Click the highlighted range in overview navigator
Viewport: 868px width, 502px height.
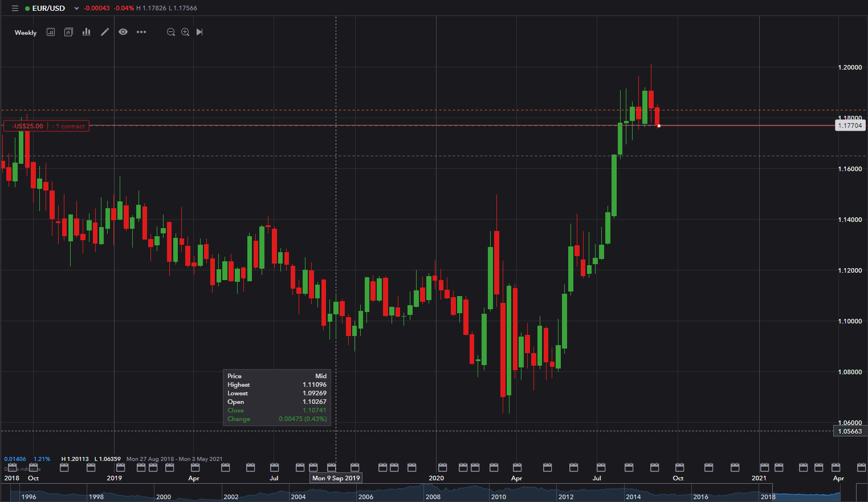pyautogui.click(x=806, y=494)
